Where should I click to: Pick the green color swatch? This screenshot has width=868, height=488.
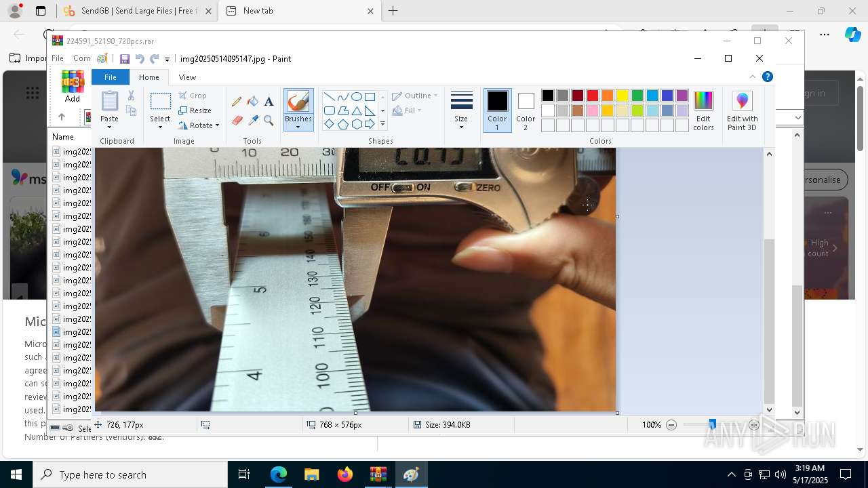pyautogui.click(x=637, y=96)
